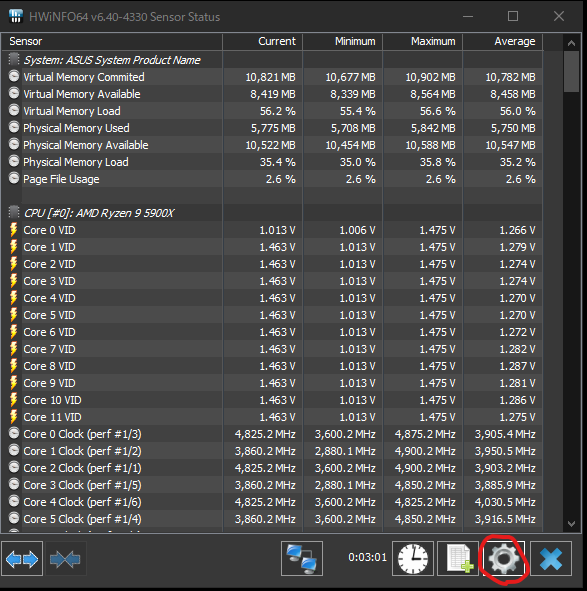Select the Maximum column header
Image resolution: width=587 pixels, height=591 pixels.
(422, 41)
